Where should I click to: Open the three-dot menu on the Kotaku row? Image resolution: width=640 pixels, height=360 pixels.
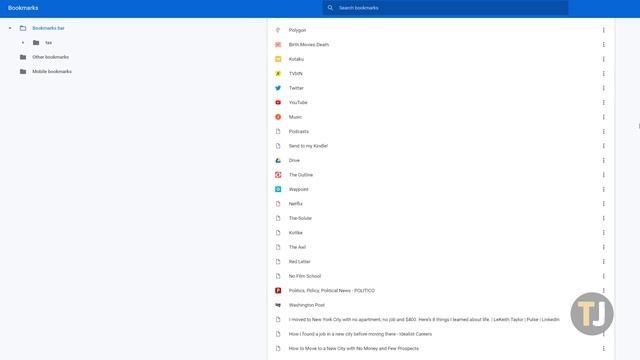603,59
